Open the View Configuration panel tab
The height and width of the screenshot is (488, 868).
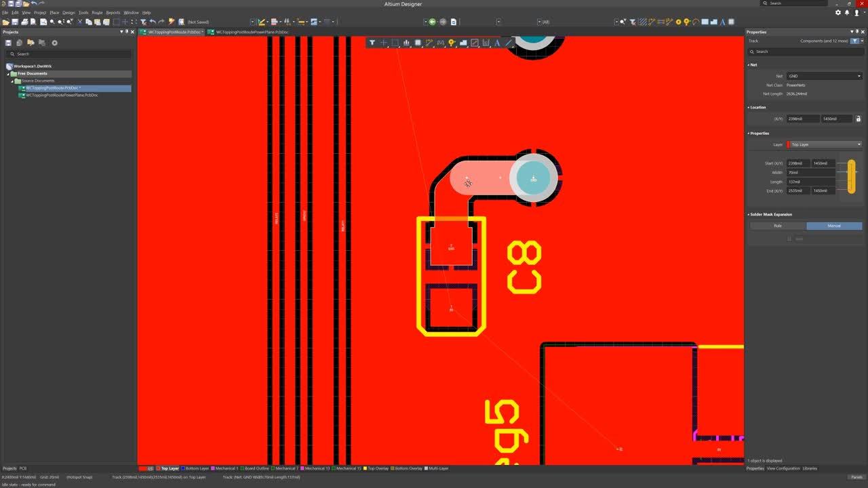click(783, 468)
